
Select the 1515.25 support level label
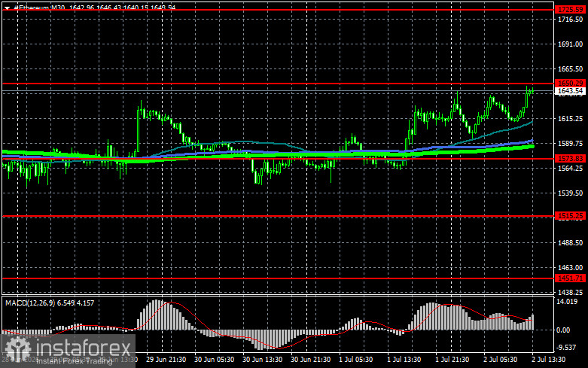571,216
